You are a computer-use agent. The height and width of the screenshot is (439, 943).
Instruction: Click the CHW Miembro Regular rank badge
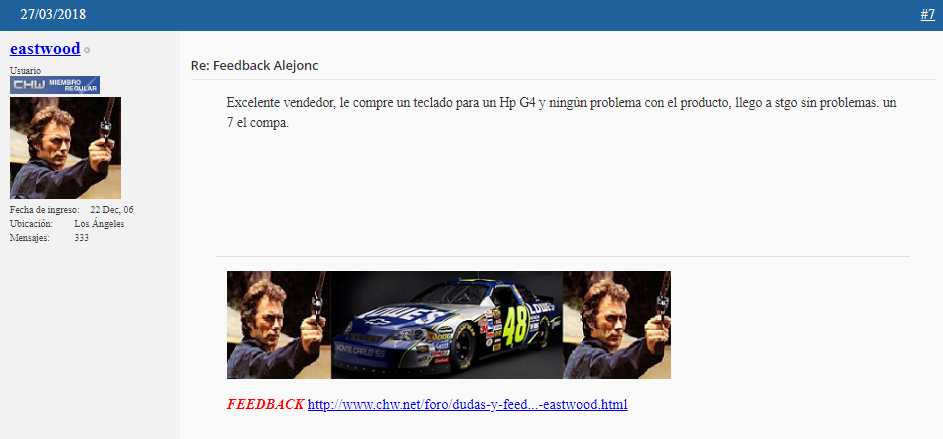point(55,85)
